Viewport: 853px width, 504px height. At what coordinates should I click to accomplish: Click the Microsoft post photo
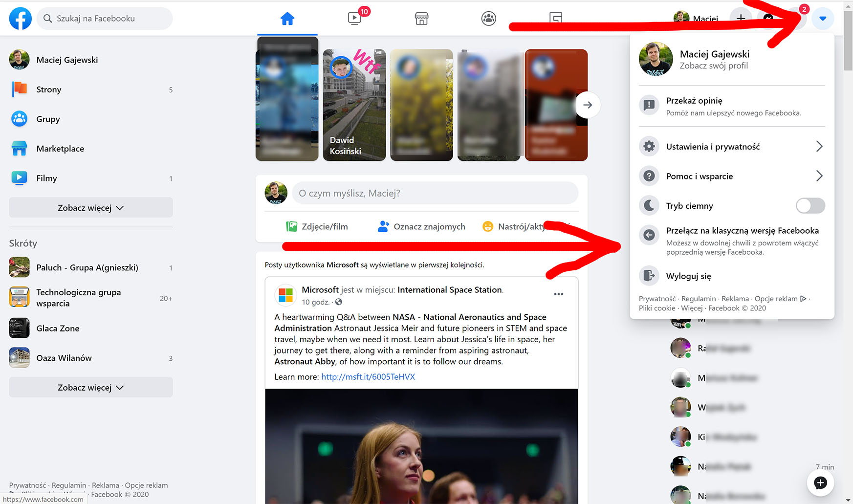(421, 446)
